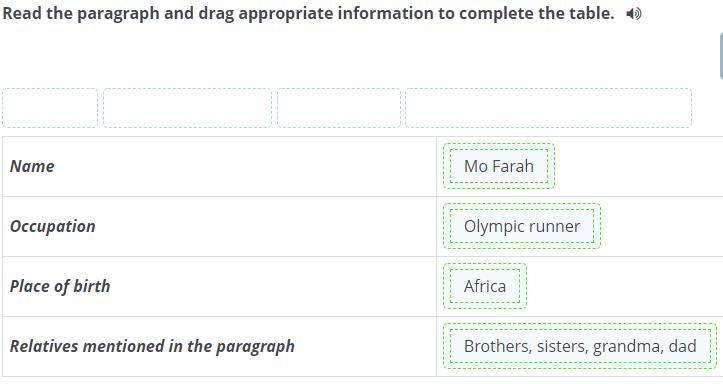Click the Name row label
This screenshot has height=384, width=723.
coord(32,166)
